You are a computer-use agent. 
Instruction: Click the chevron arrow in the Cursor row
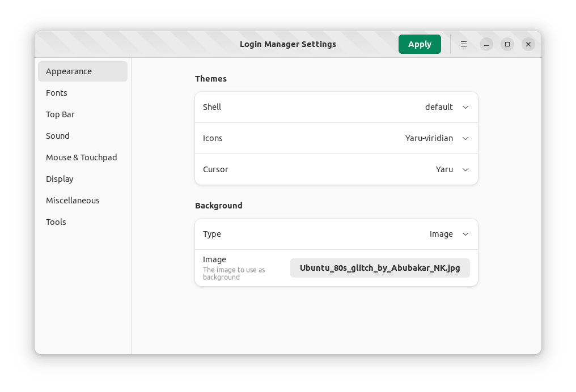[x=465, y=169]
